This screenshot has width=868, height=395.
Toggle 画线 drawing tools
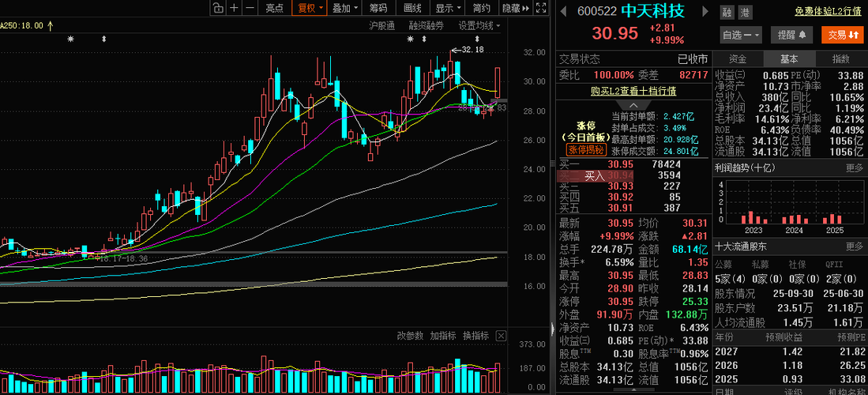point(412,8)
